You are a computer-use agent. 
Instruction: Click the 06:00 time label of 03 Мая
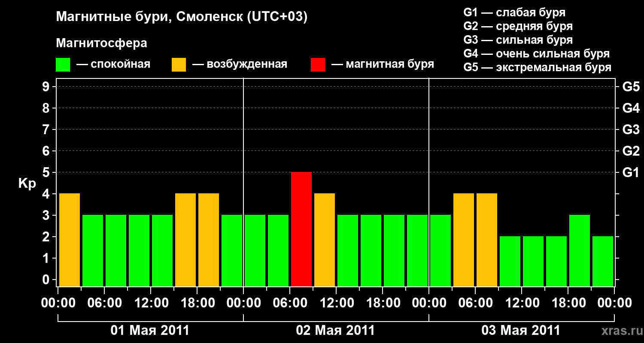475,303
